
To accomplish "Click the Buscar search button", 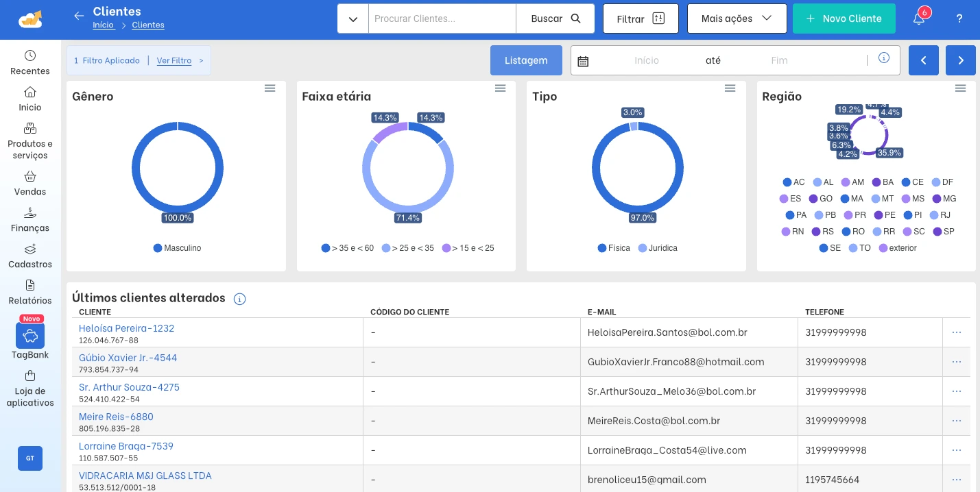I will click(x=555, y=19).
